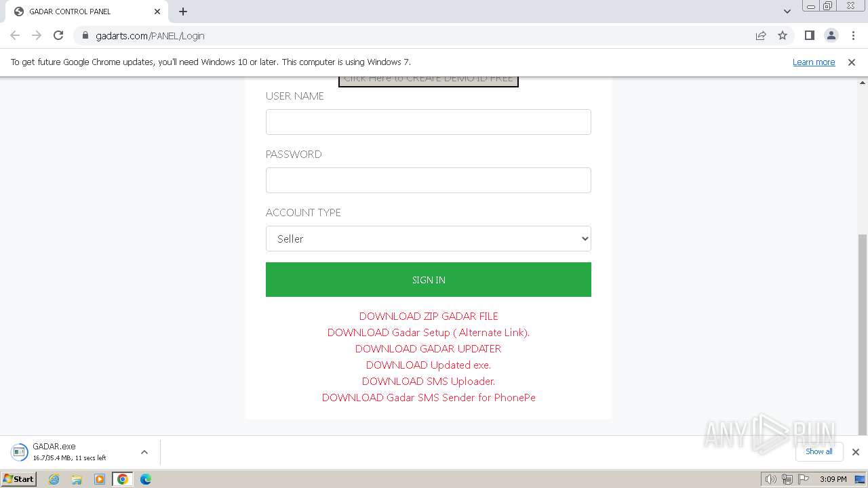This screenshot has height=488, width=868.
Task: Go back to the previous page
Action: (x=15, y=35)
